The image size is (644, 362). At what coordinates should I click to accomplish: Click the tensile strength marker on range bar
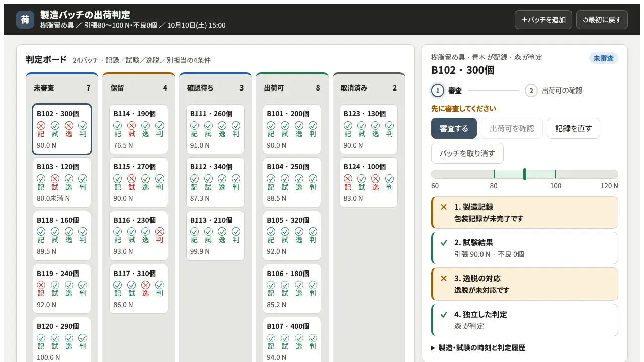(x=525, y=174)
